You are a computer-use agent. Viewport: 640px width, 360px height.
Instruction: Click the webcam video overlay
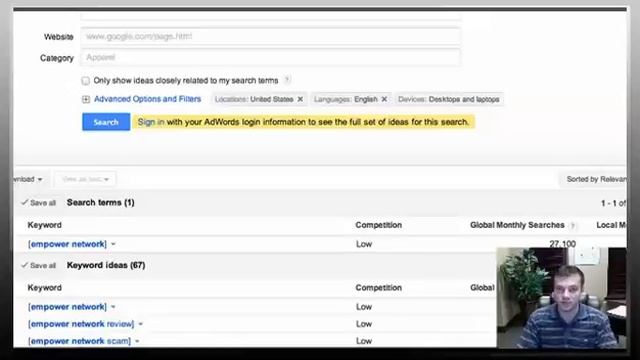coord(561,298)
